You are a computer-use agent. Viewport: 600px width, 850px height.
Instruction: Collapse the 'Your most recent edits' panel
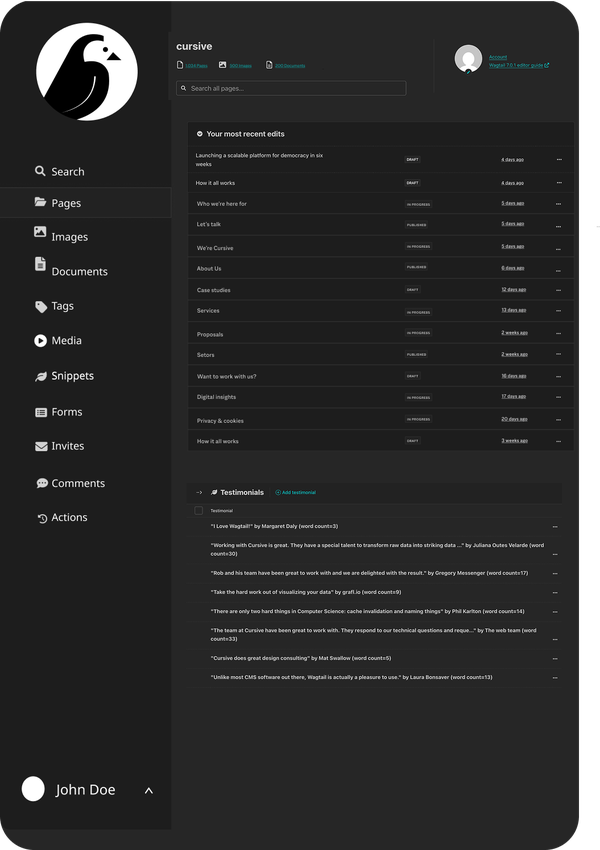(200, 134)
